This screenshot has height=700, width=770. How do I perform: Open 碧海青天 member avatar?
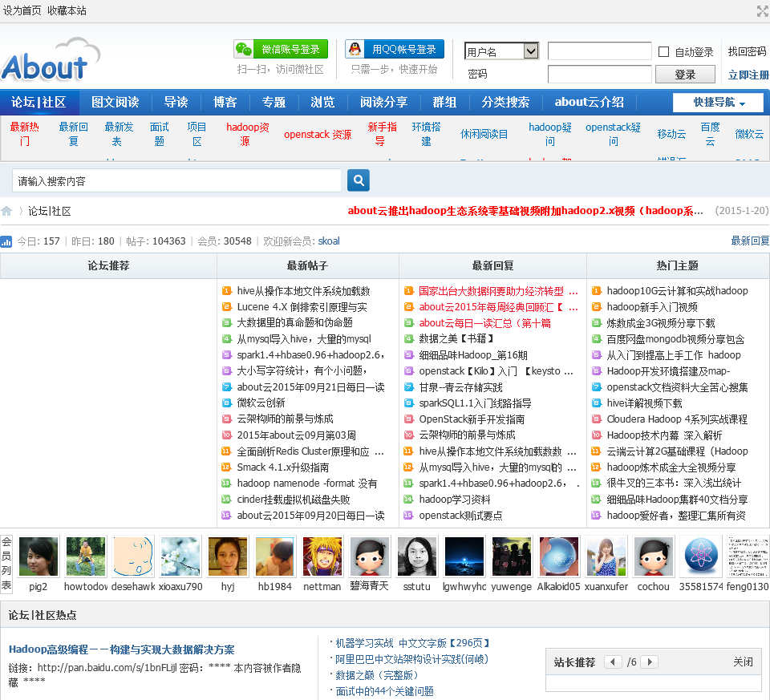[x=369, y=556]
